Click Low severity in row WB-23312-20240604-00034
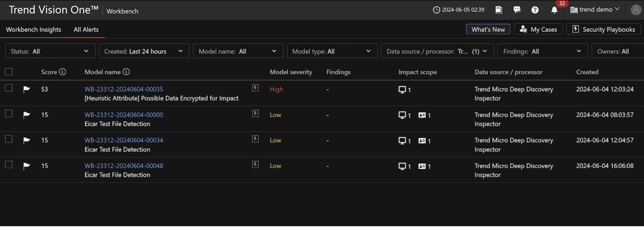Image resolution: width=644 pixels, height=228 pixels. 276,140
